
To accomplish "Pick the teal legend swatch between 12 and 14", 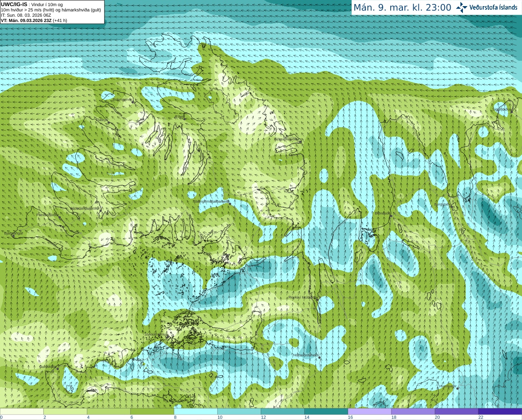I will (283, 411).
